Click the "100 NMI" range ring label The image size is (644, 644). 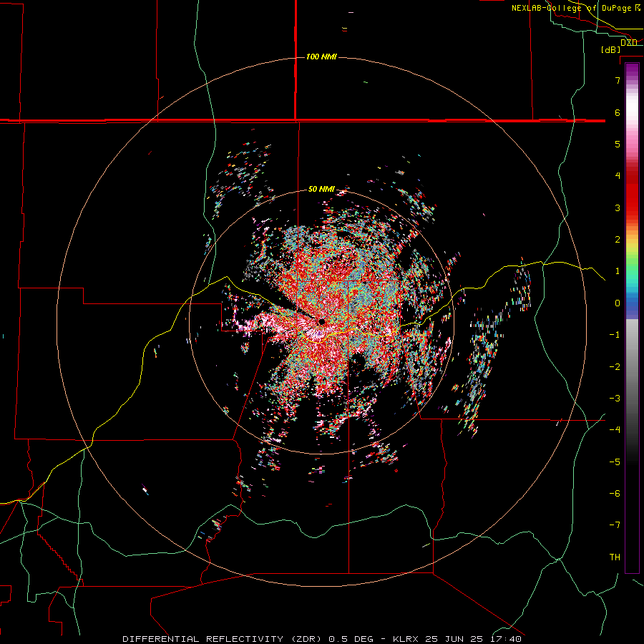click(321, 57)
